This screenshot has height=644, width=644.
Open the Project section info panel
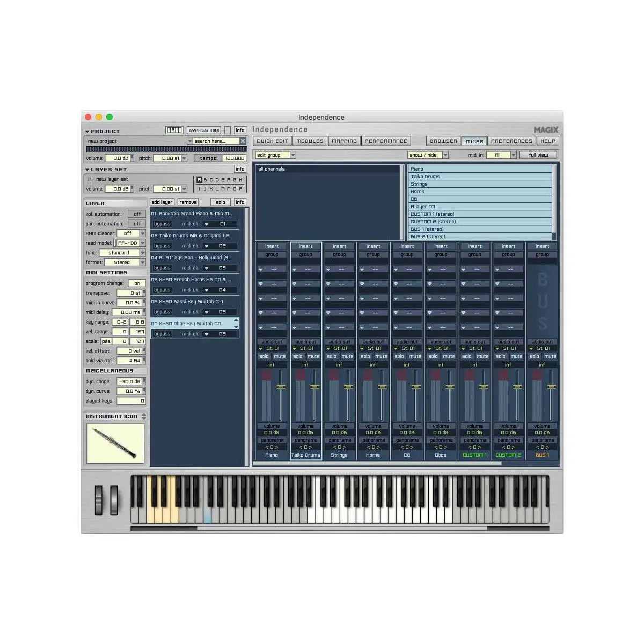pos(239,130)
